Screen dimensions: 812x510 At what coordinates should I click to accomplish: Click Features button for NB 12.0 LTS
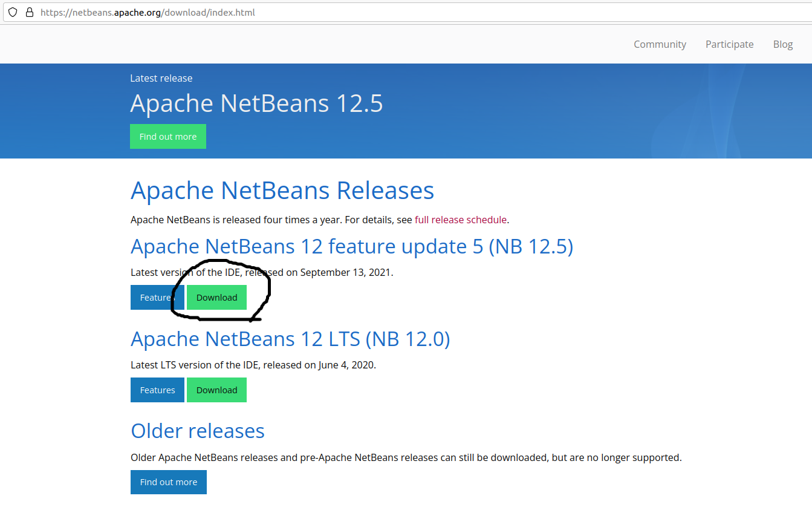pos(157,390)
